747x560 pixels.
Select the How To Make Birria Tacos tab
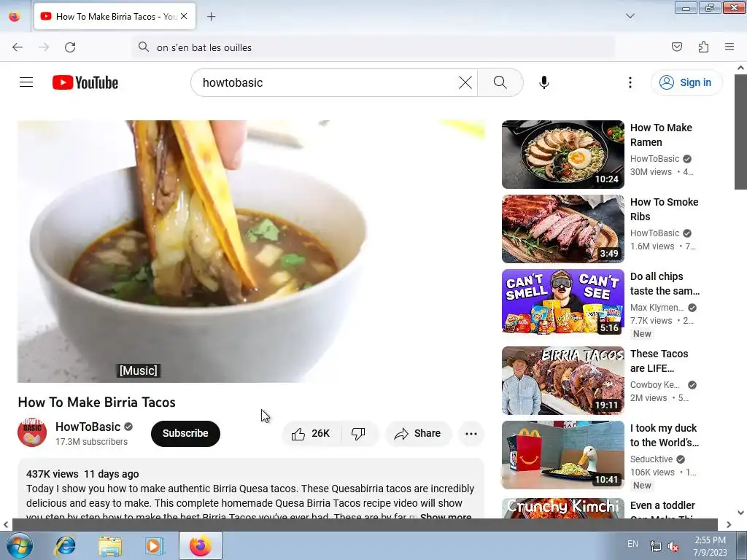(115, 16)
